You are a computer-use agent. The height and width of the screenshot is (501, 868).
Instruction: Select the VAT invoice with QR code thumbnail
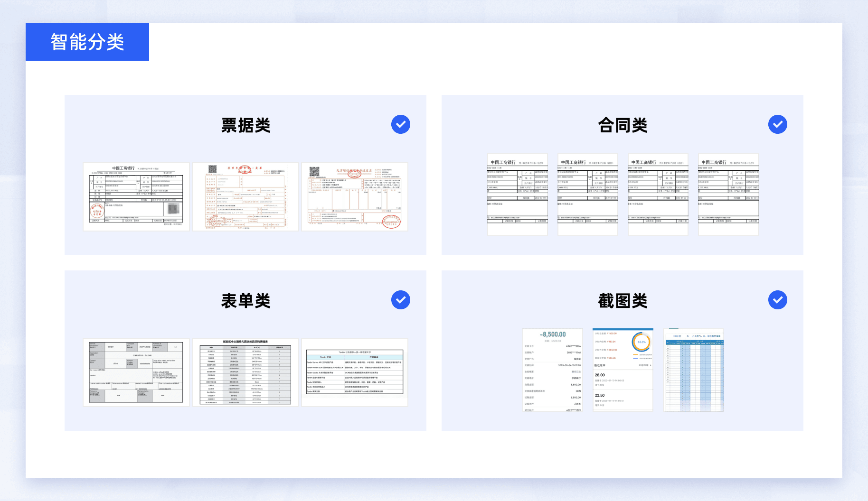click(x=355, y=197)
